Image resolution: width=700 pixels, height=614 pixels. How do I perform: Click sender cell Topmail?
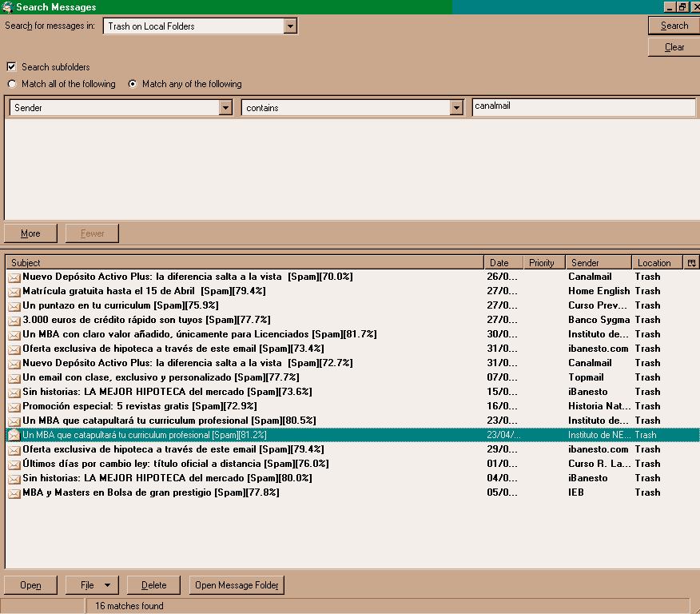point(586,377)
